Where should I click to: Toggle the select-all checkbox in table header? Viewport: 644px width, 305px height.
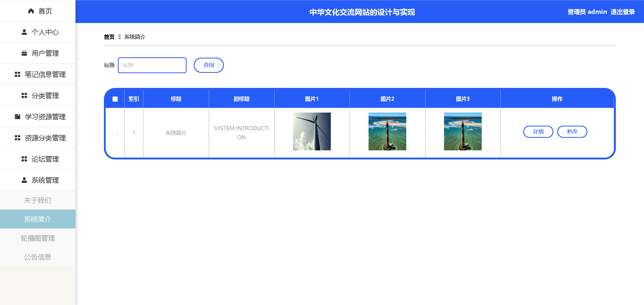(115, 99)
